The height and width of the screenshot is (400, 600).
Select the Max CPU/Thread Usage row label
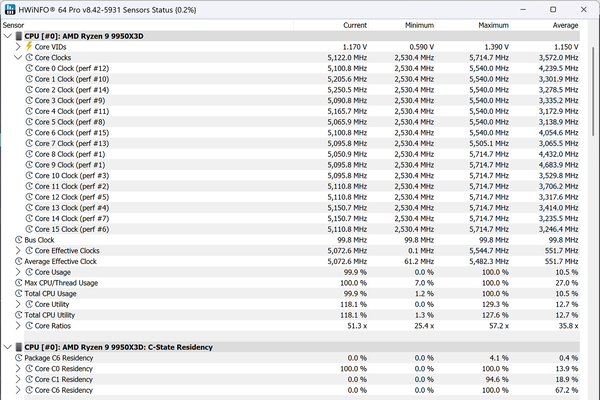point(61,283)
